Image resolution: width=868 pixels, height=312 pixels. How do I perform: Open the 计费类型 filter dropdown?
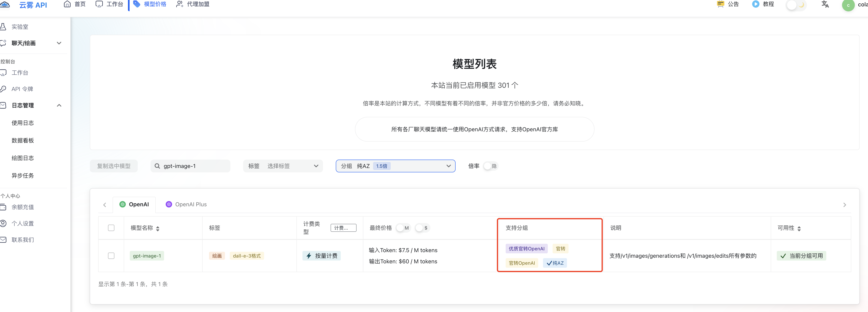tap(343, 228)
